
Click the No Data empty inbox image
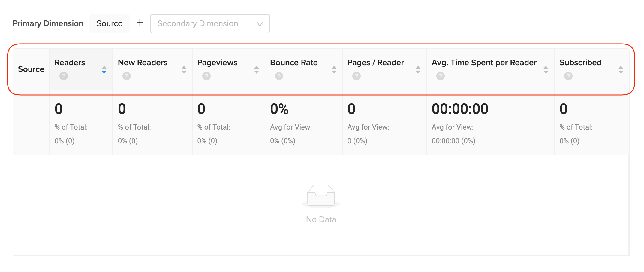click(321, 196)
